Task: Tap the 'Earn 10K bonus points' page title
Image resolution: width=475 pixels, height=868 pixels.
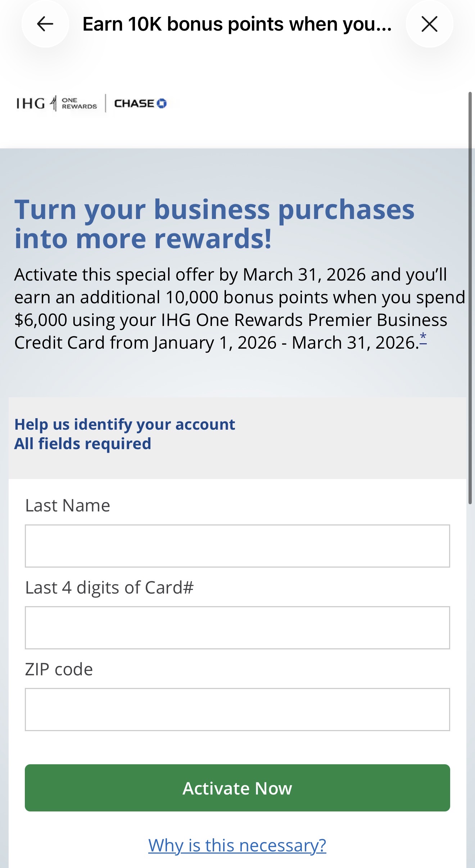Action: (237, 24)
